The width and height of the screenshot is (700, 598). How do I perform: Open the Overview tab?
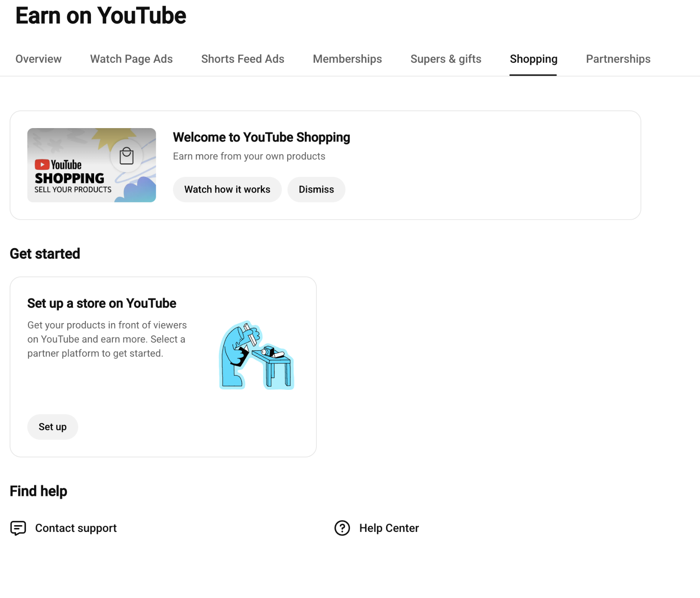[38, 59]
